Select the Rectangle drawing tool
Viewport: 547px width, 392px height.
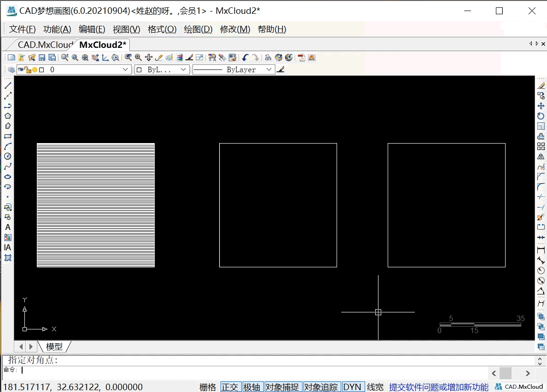click(x=8, y=136)
